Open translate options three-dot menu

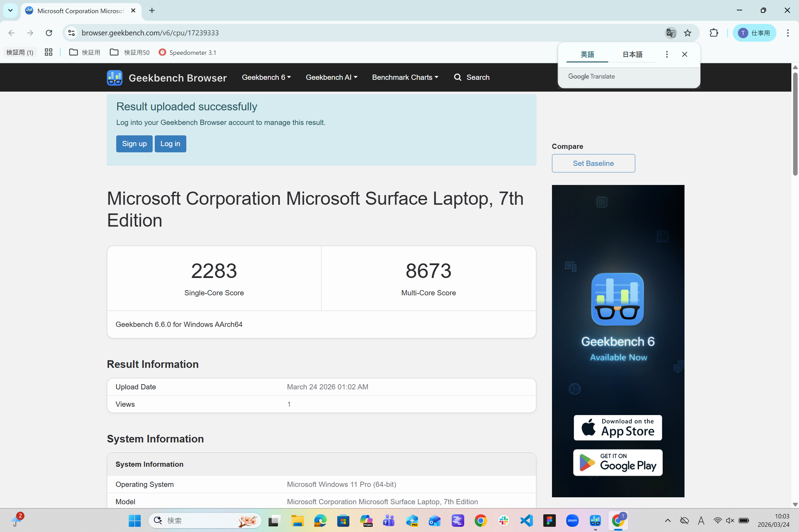point(666,54)
